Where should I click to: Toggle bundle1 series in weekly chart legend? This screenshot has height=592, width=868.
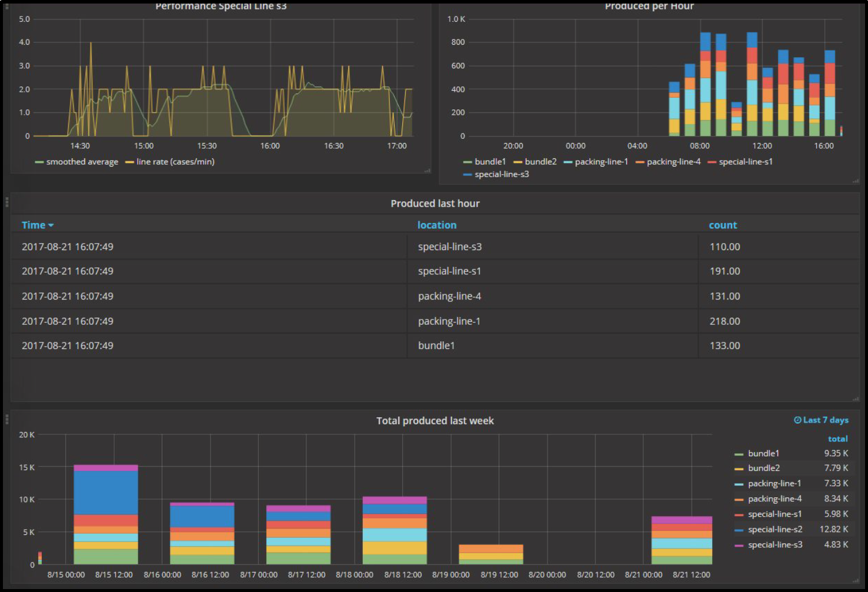coord(763,454)
